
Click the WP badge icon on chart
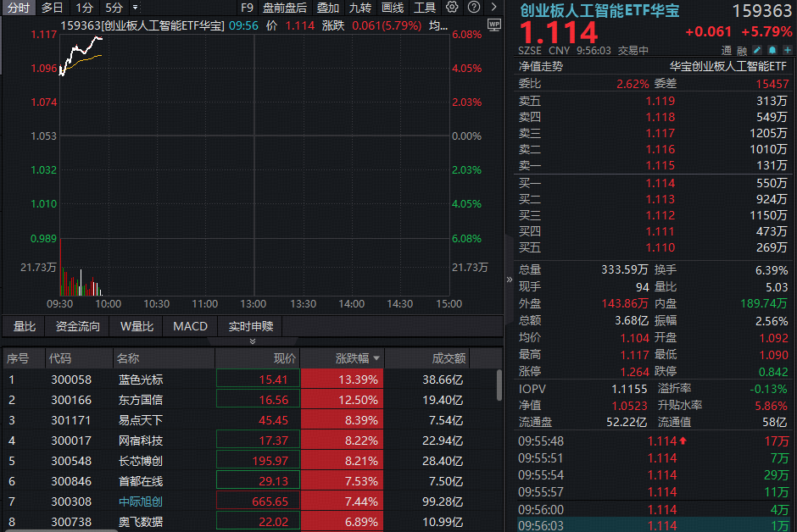(495, 25)
